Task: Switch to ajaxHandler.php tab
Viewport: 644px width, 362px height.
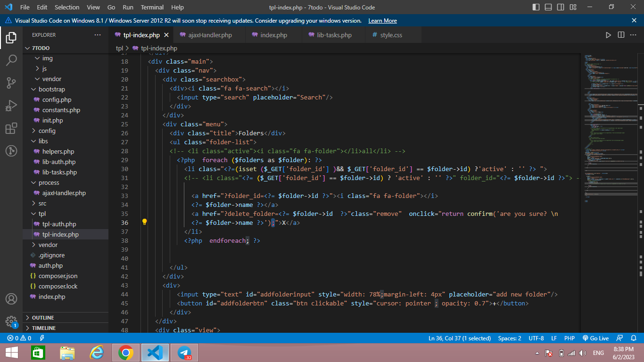Action: 210,35
